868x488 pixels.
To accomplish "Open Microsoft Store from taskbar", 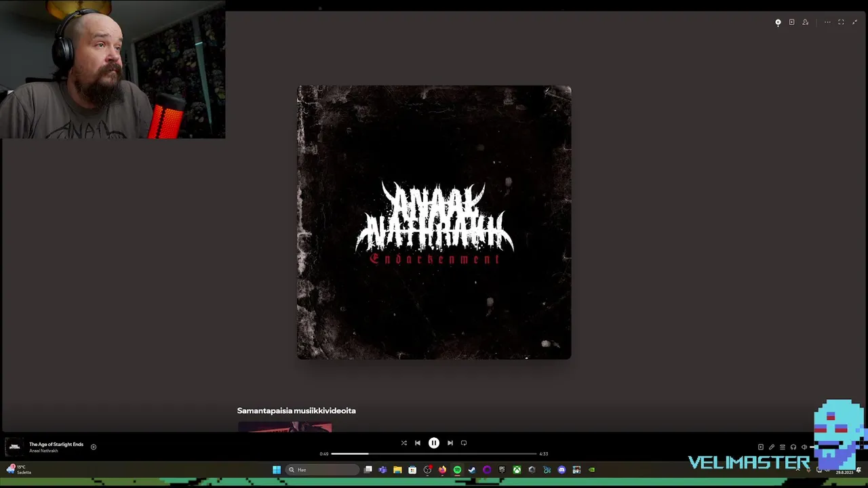I will point(412,470).
